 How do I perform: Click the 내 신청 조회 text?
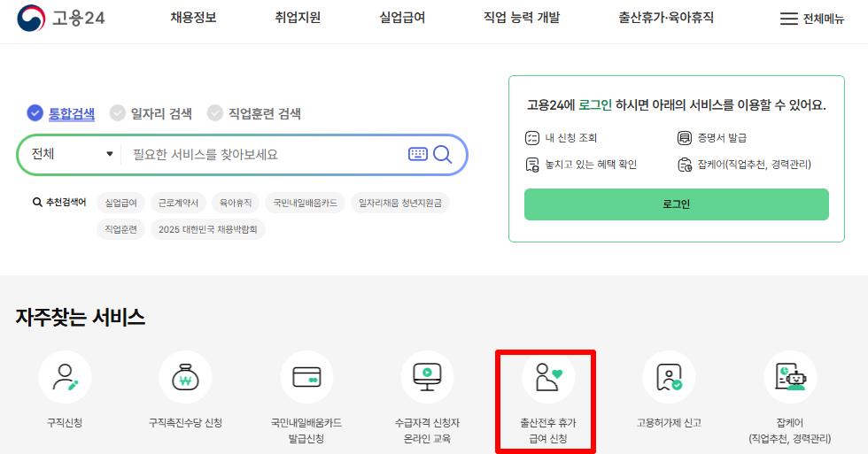pyautogui.click(x=570, y=138)
